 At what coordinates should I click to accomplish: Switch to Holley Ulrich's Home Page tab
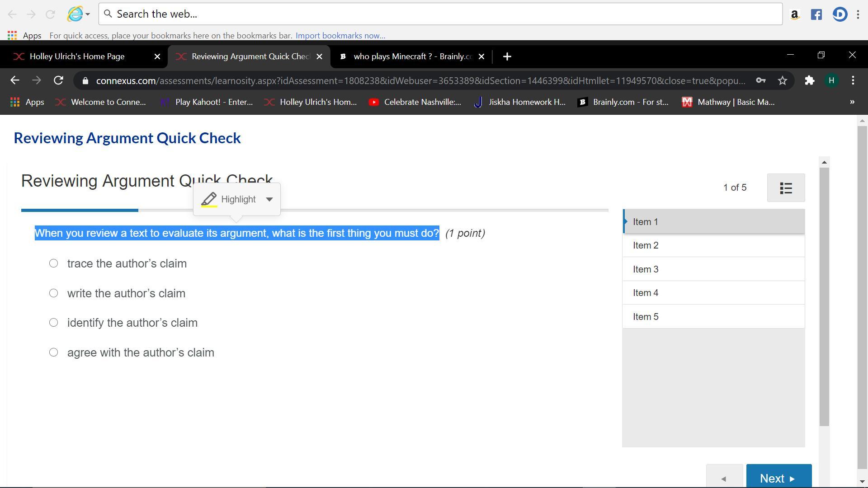coord(77,56)
